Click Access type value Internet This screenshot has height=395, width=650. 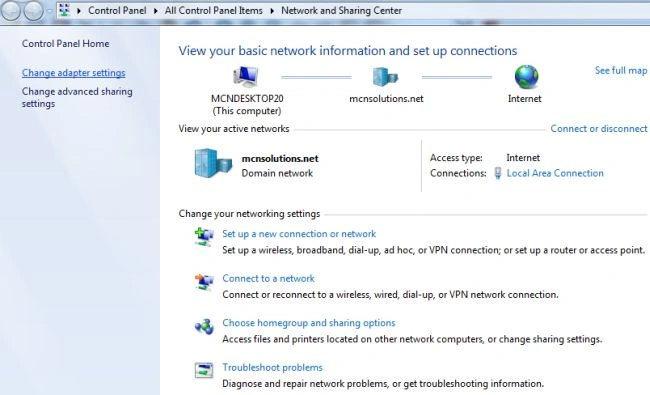(523, 158)
